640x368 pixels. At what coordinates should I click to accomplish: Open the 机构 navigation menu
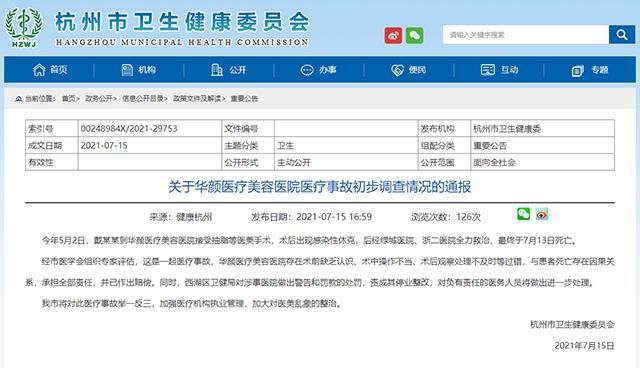tap(139, 70)
